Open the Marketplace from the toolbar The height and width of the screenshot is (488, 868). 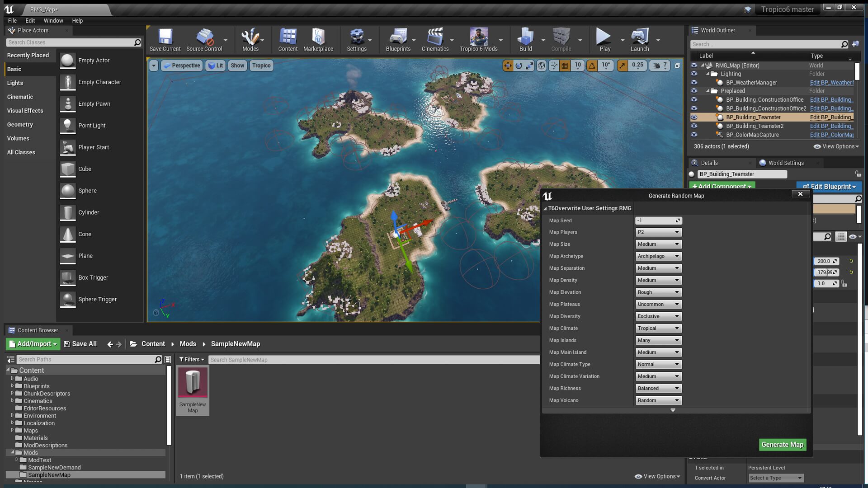[x=319, y=40]
